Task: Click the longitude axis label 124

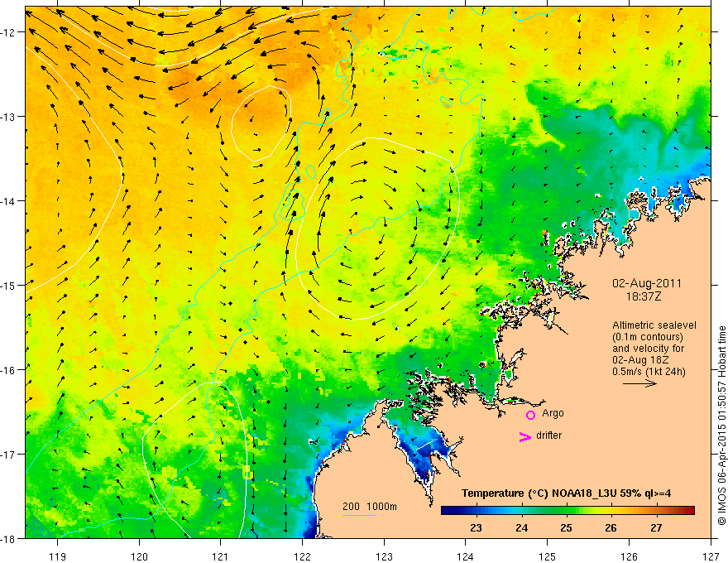Action: 466,556
